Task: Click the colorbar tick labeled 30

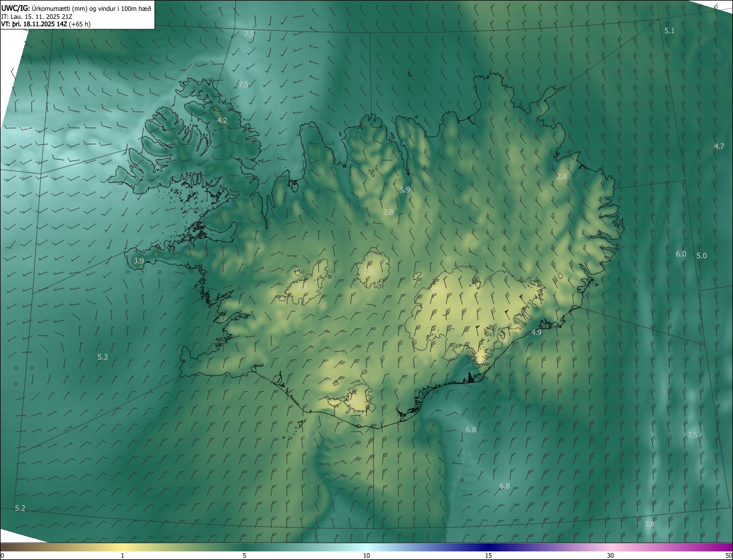Action: point(610,555)
